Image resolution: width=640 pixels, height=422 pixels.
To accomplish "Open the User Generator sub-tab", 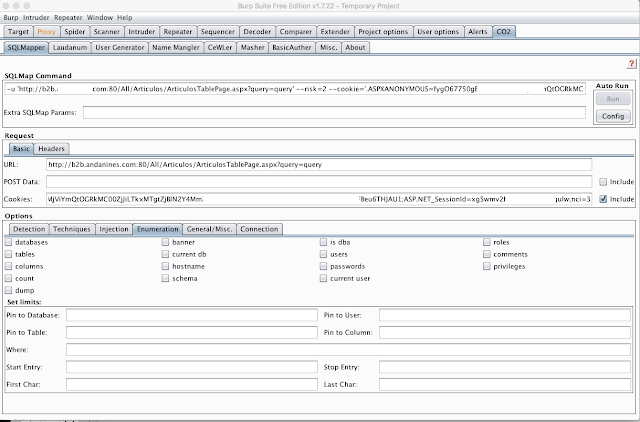I will point(120,47).
